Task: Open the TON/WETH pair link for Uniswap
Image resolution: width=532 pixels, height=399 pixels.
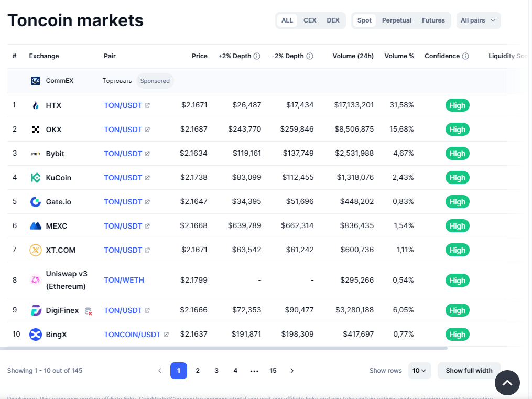Action: 124,280
